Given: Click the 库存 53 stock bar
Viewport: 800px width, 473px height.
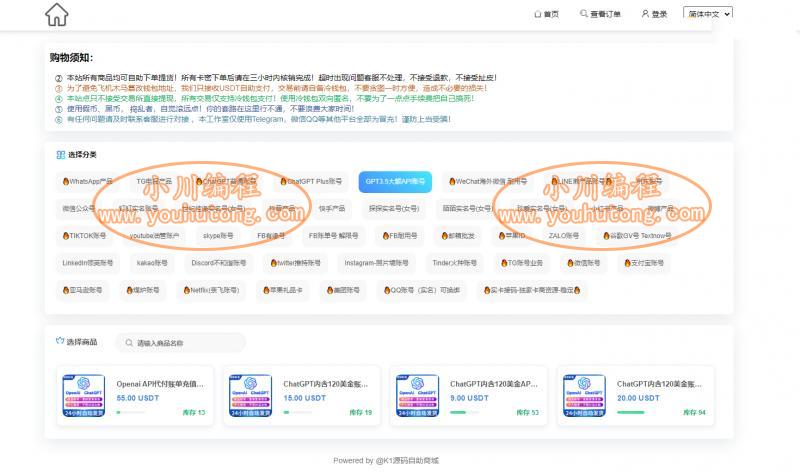Looking at the screenshot, I should [464, 412].
